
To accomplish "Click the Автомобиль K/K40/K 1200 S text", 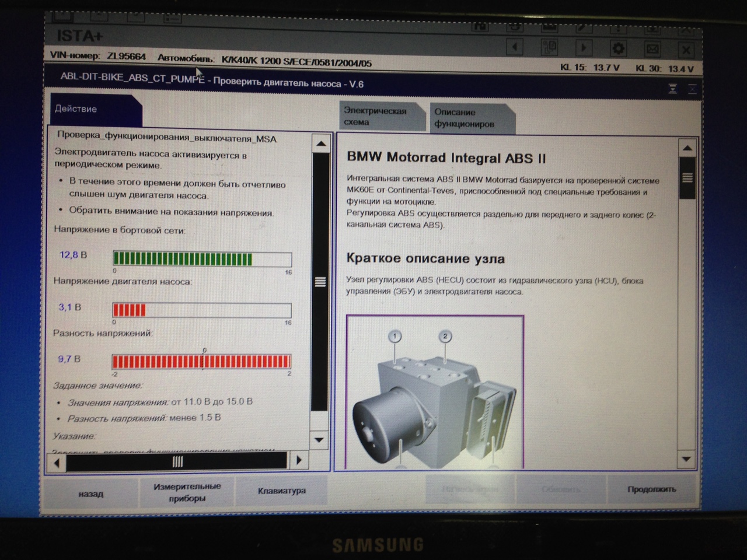I will (x=264, y=60).
